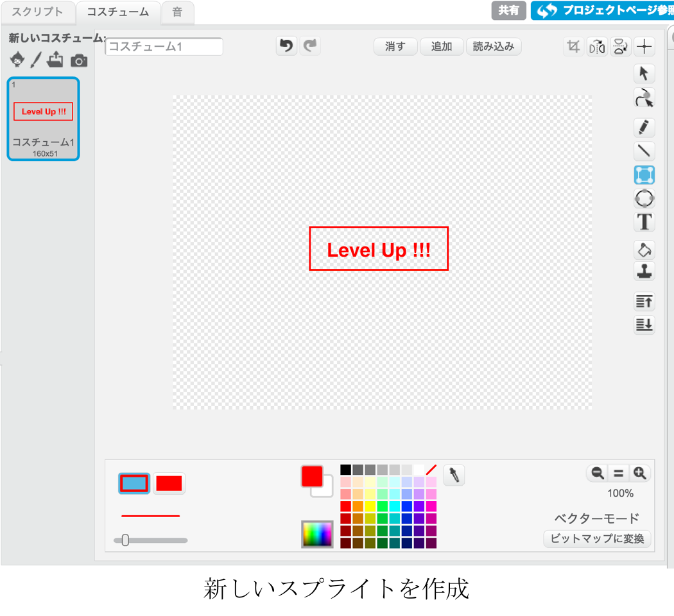Click the redo arrow button
The height and width of the screenshot is (616, 674).
click(310, 46)
